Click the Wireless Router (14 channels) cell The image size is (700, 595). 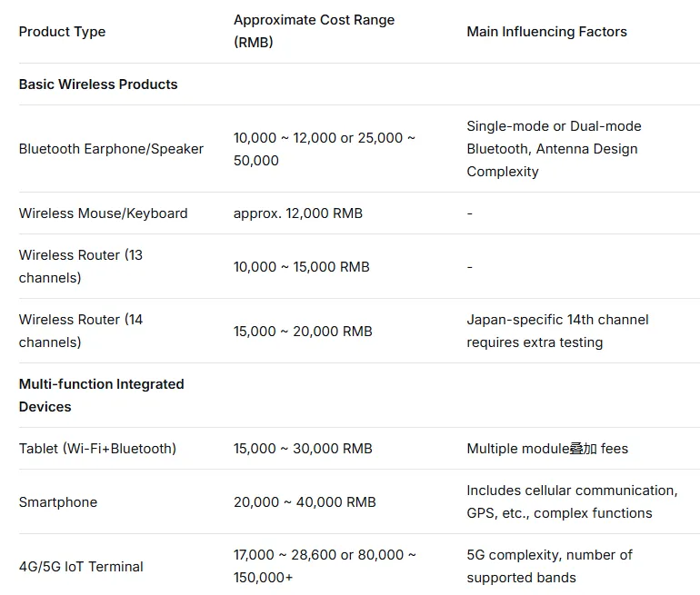81,331
